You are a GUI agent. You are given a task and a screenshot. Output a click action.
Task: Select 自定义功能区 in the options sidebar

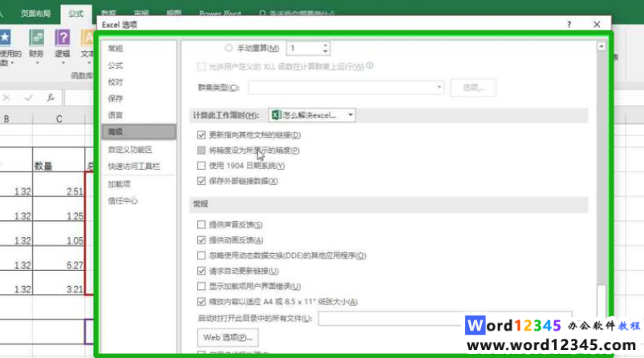click(x=130, y=150)
